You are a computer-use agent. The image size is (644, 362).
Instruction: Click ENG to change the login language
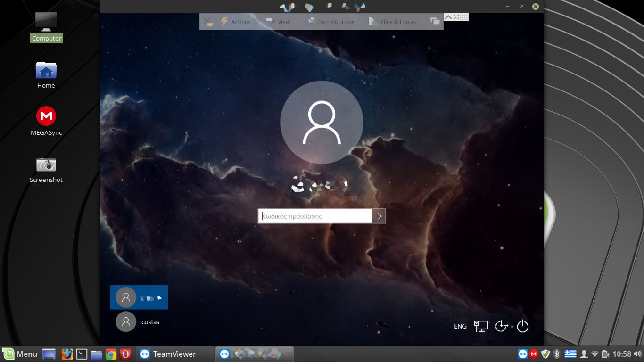pos(460,326)
